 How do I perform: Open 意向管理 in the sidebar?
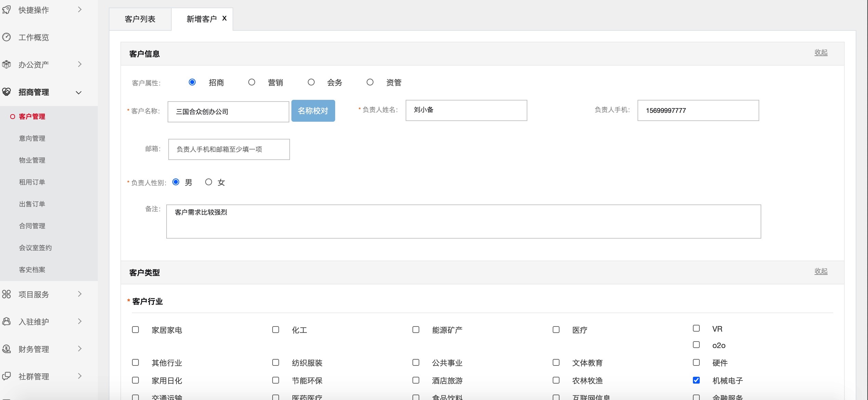click(x=32, y=138)
